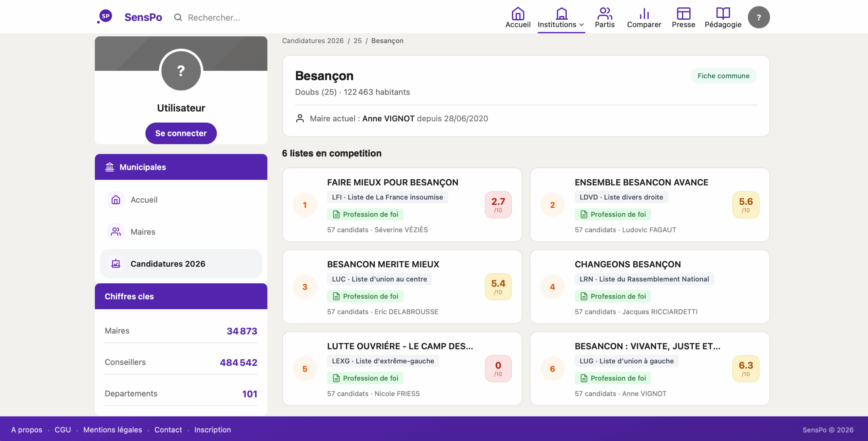Open the Mentions légales footer link
This screenshot has width=868, height=441.
click(x=113, y=430)
